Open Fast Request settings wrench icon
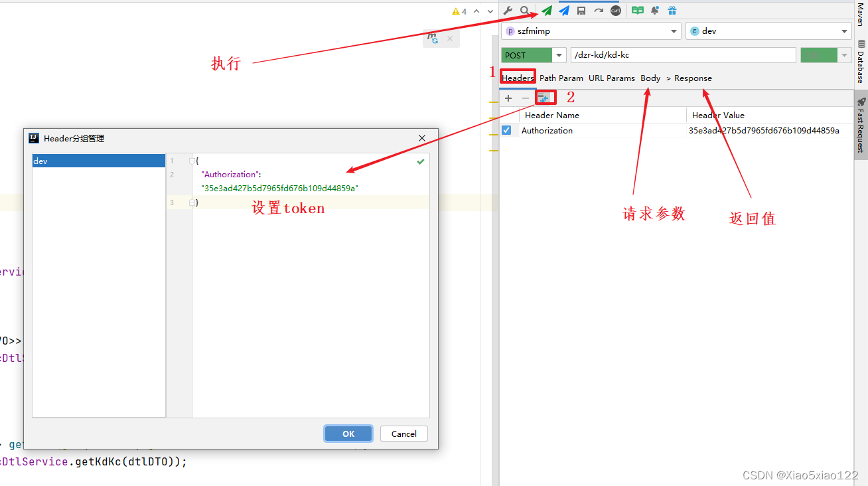 [508, 11]
